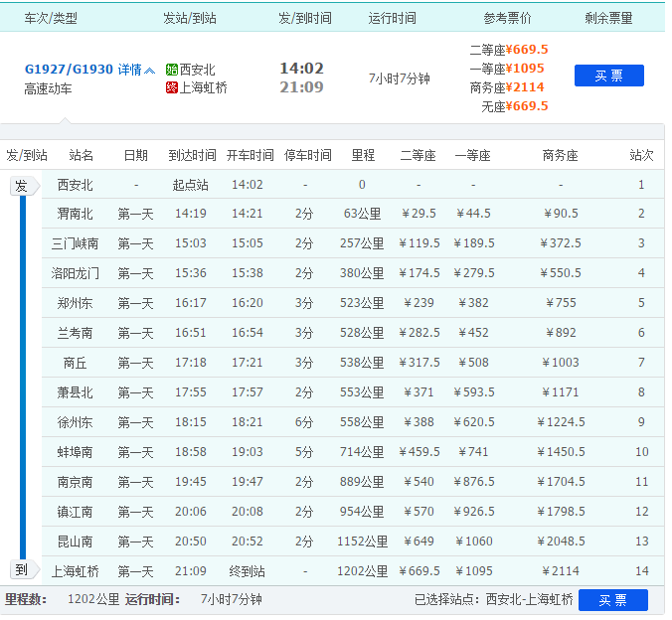Click the 一等座¥1095 price in summary
672x620 pixels.
(507, 69)
